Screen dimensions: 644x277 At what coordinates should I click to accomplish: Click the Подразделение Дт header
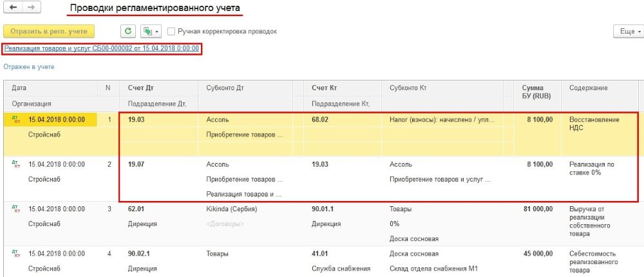click(x=157, y=104)
